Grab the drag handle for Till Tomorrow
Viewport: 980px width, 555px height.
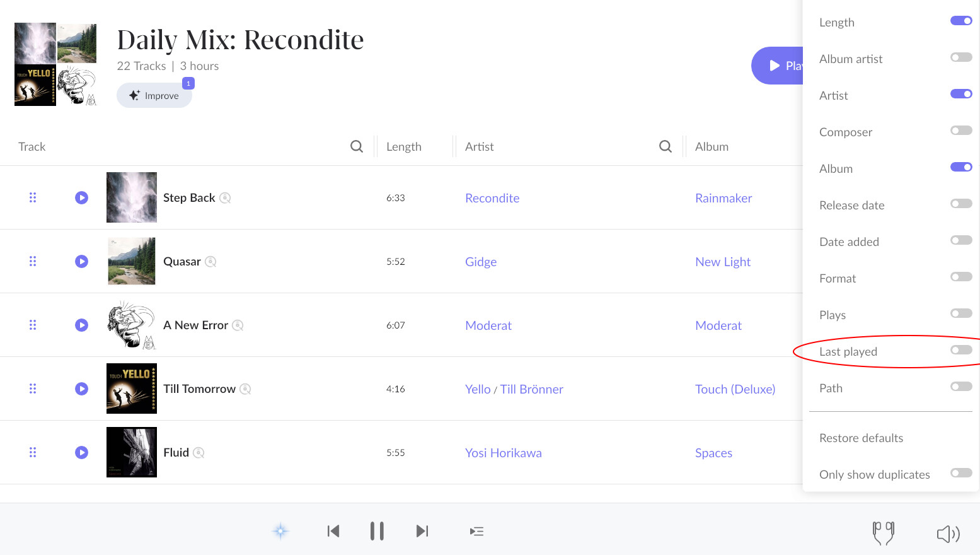click(x=33, y=389)
